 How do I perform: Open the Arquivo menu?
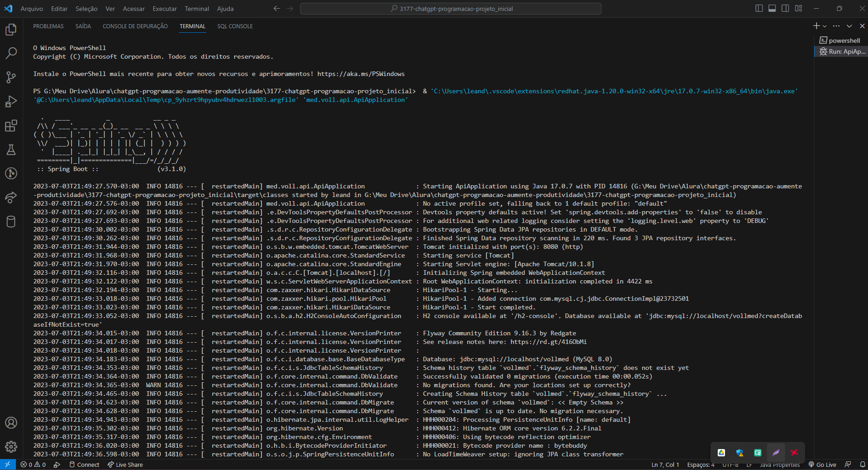pyautogui.click(x=32, y=9)
